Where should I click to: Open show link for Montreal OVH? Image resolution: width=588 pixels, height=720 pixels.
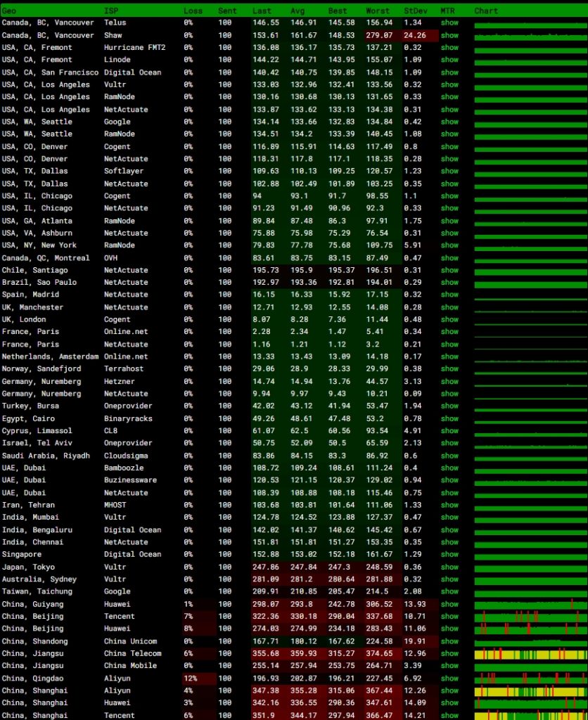pyautogui.click(x=449, y=258)
